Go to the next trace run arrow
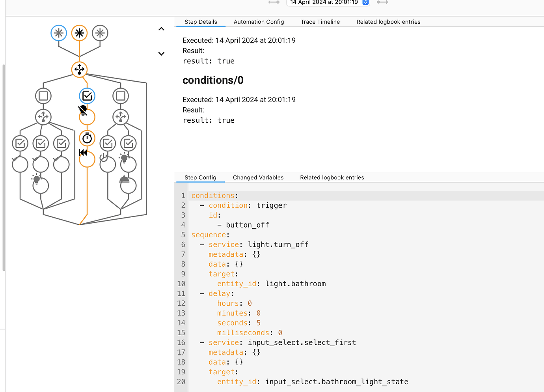The image size is (544, 392). click(x=382, y=3)
